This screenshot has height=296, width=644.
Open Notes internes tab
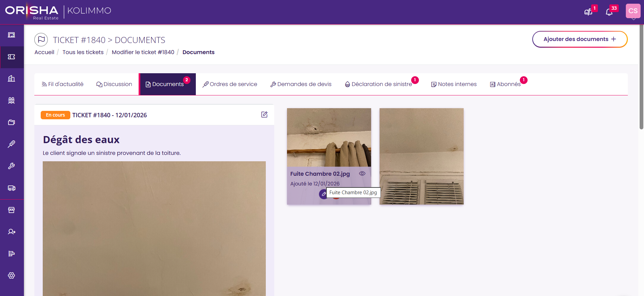click(x=454, y=84)
